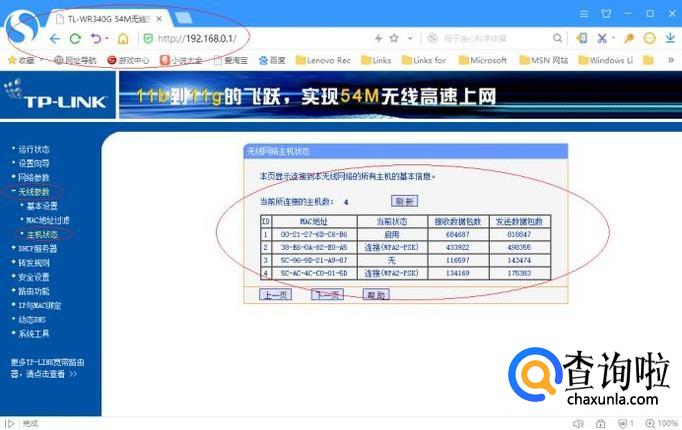The height and width of the screenshot is (430, 682).
Task: Click the 帮助 help button
Action: (x=376, y=294)
